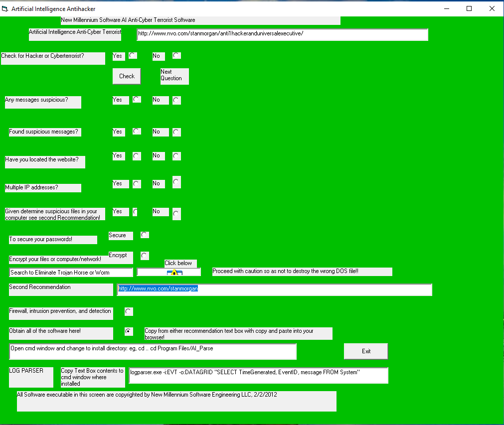Screen dimensions: 504x425
Task: Click the Open cmd window instructions text box
Action: [x=153, y=351]
